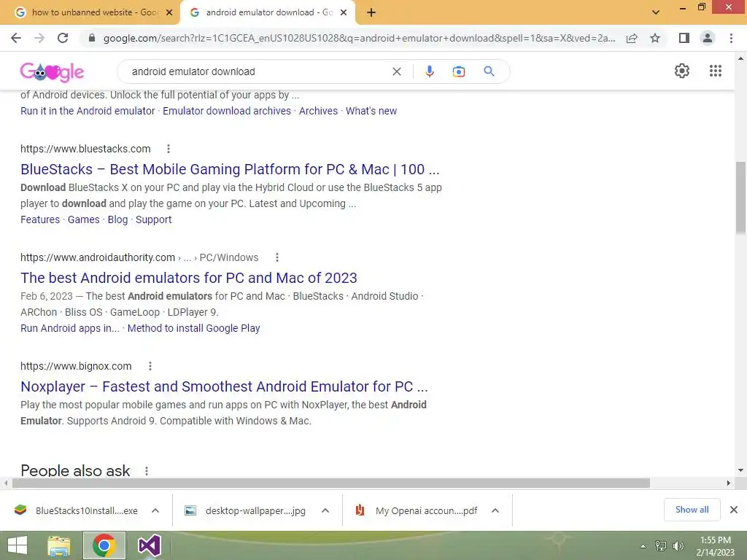Switch to 'how to unbanned website' tab
This screenshot has width=747, height=560.
90,12
